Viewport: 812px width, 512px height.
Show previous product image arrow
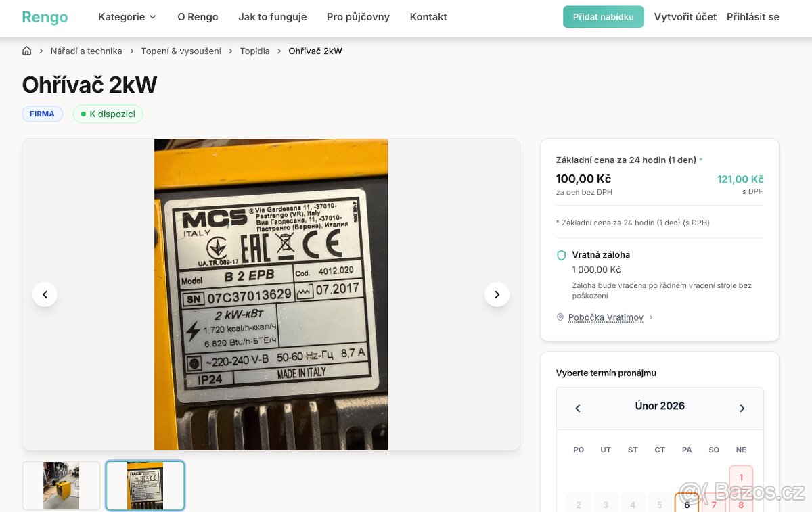coord(45,294)
